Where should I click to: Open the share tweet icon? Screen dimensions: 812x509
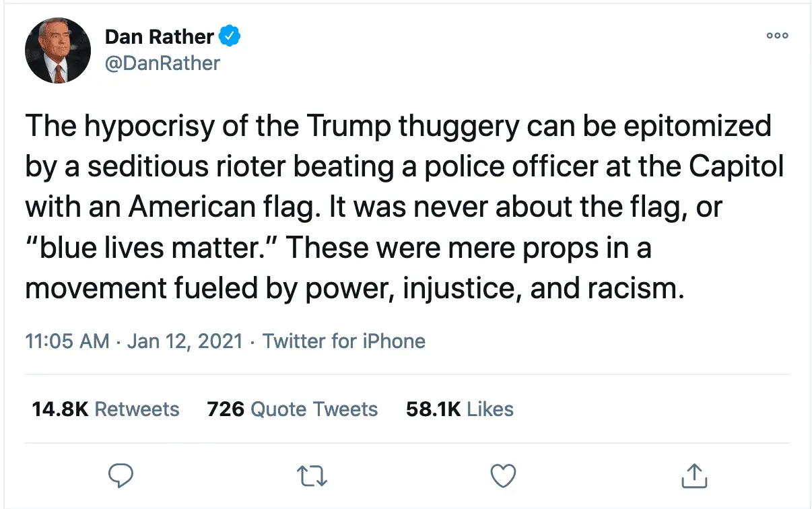point(693,475)
